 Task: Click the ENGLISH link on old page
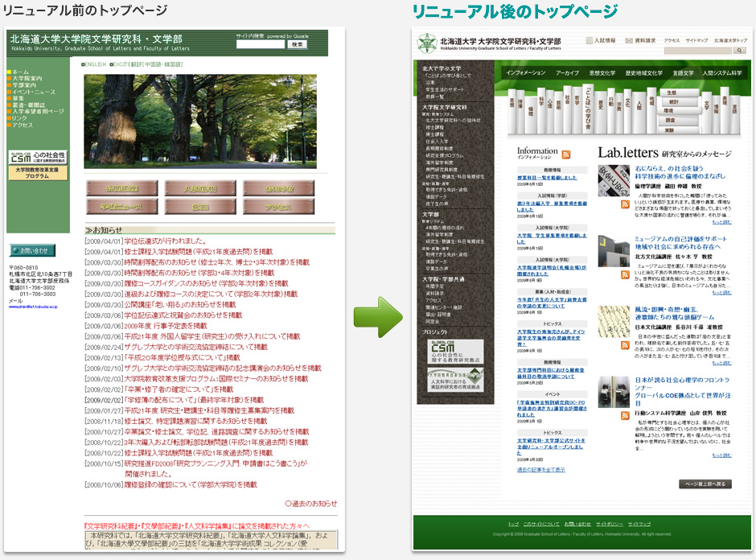point(95,64)
